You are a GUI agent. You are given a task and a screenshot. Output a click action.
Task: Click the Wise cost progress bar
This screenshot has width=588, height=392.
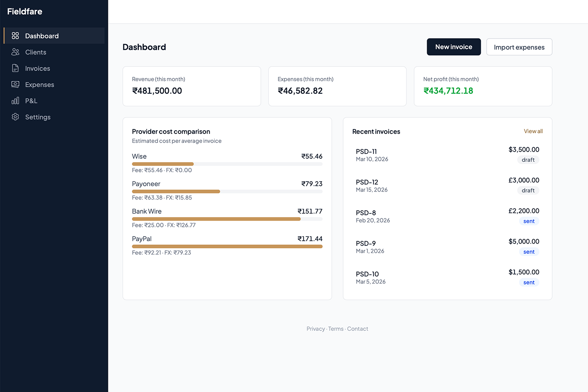click(x=227, y=164)
